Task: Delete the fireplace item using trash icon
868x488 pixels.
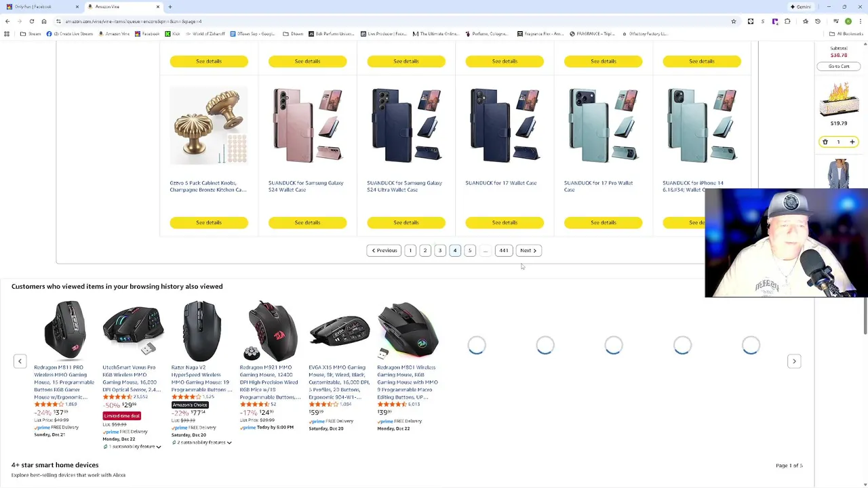Action: [825, 142]
